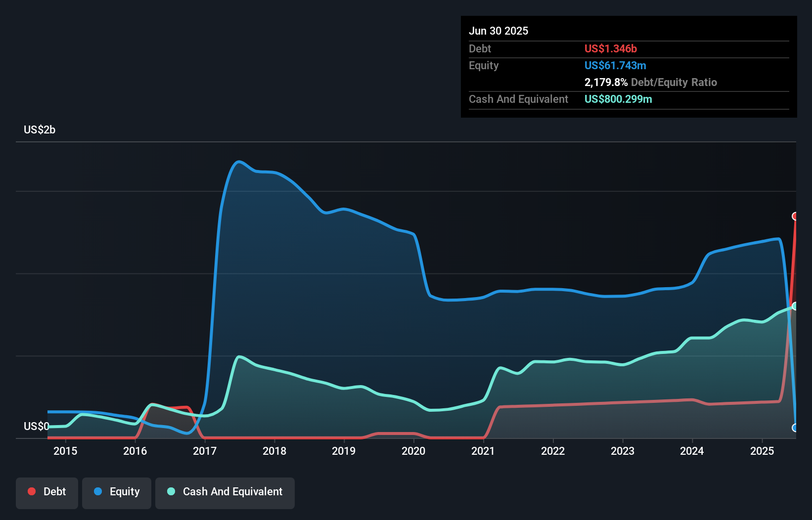Select the 2025 axis label
812x520 pixels.
pyautogui.click(x=762, y=451)
